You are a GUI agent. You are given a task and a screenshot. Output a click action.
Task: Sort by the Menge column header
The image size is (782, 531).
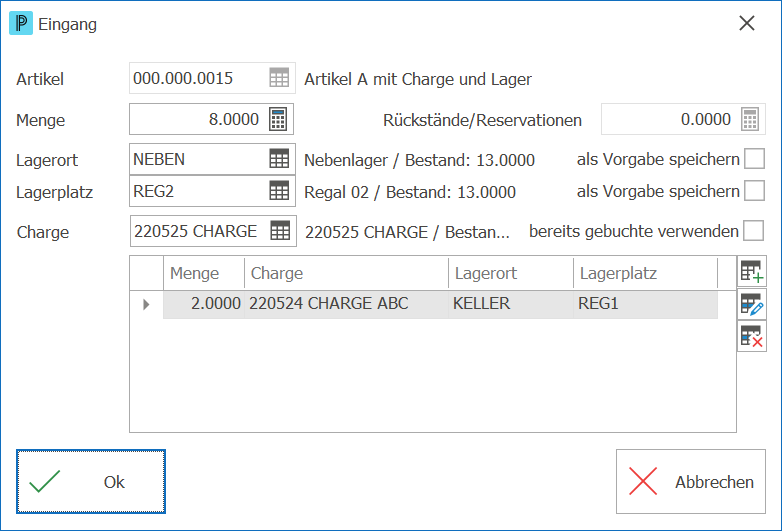point(204,273)
